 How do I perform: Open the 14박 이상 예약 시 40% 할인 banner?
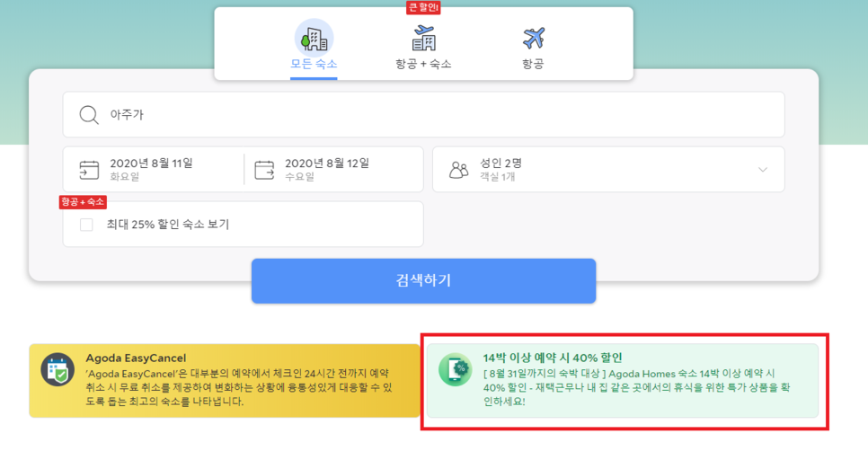623,381
